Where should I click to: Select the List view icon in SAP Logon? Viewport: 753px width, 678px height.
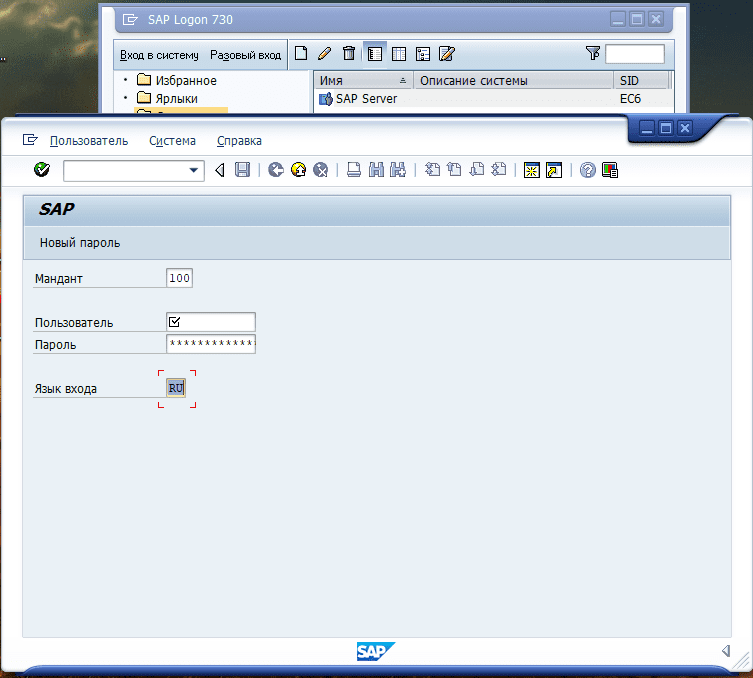(x=399, y=54)
